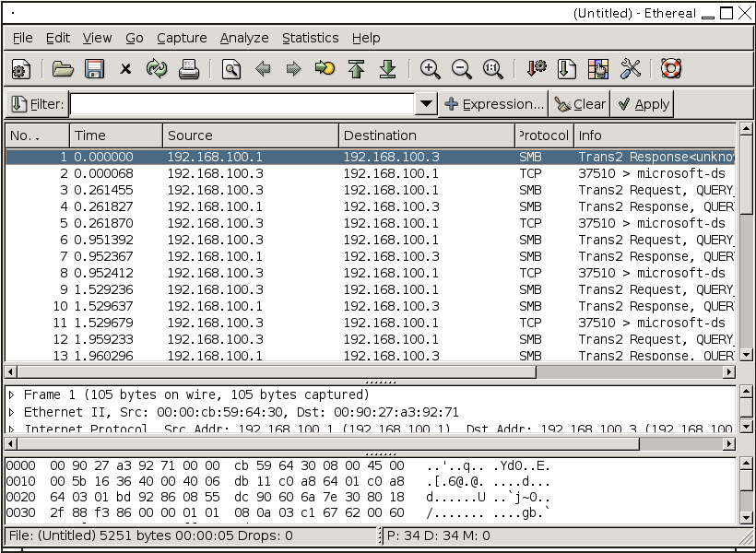Go forward in packet history
756x553 pixels.
click(x=293, y=69)
